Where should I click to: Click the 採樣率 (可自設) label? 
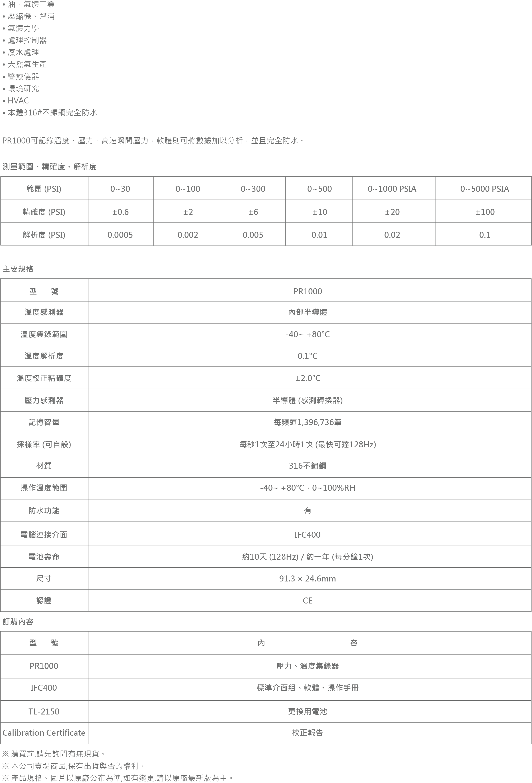click(x=44, y=444)
